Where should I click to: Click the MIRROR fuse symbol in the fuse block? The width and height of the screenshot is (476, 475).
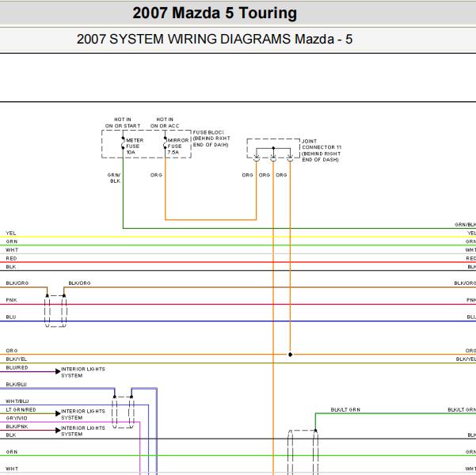[166, 143]
